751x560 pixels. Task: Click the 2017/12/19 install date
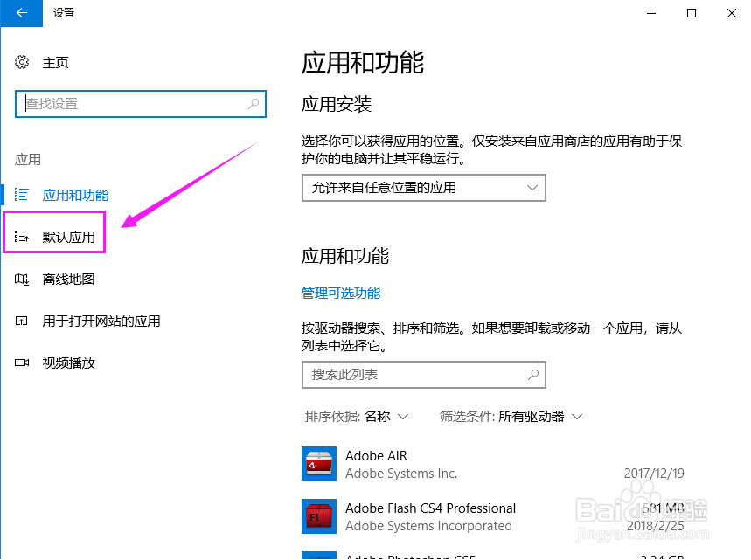click(654, 474)
